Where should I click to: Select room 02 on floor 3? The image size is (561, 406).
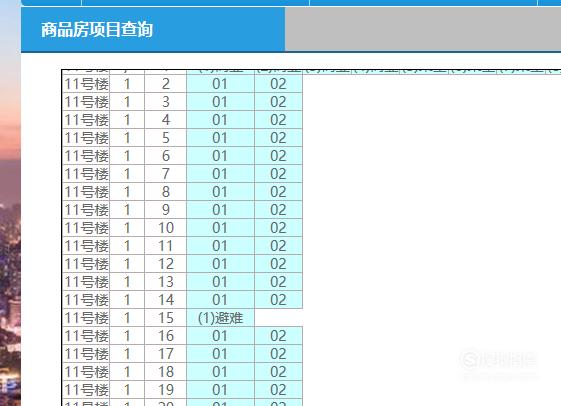[x=278, y=102]
